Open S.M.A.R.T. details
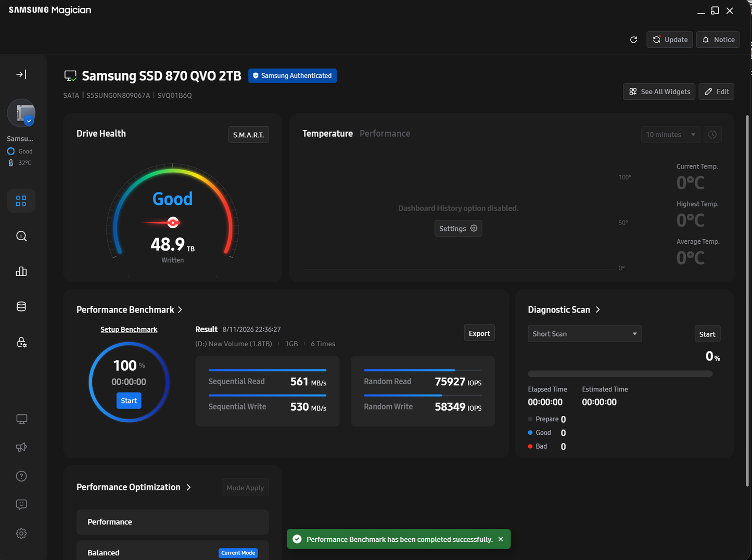 click(x=249, y=135)
